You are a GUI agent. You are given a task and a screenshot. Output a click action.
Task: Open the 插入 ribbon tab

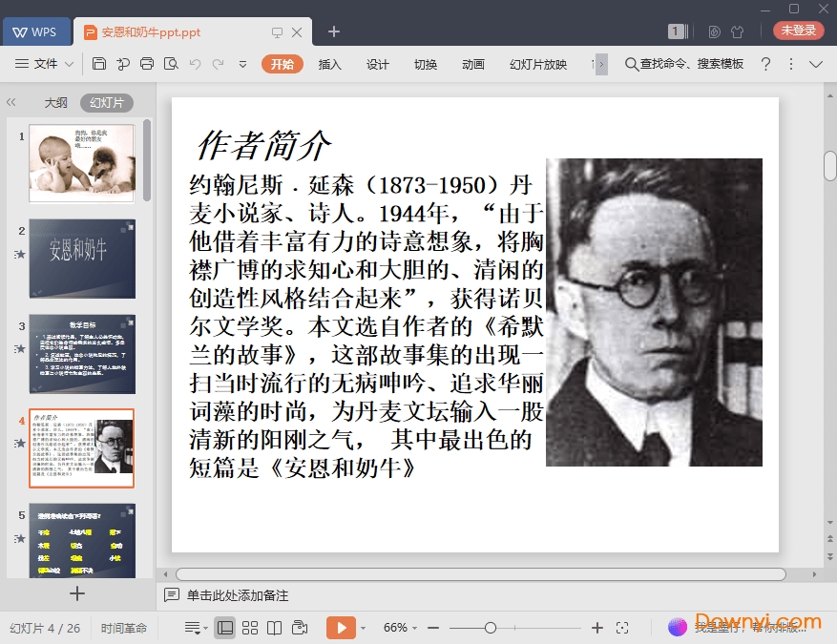[329, 64]
